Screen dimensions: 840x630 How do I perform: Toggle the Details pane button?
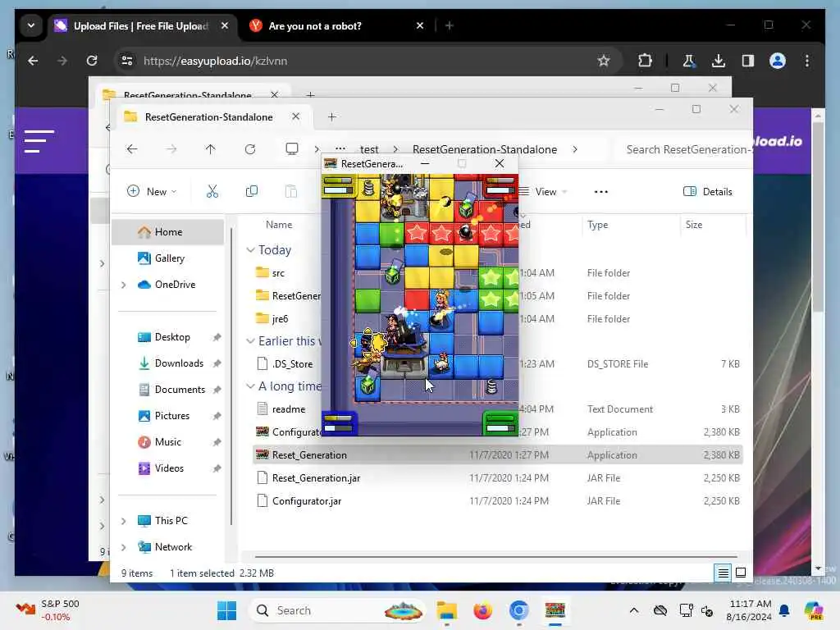[708, 191]
